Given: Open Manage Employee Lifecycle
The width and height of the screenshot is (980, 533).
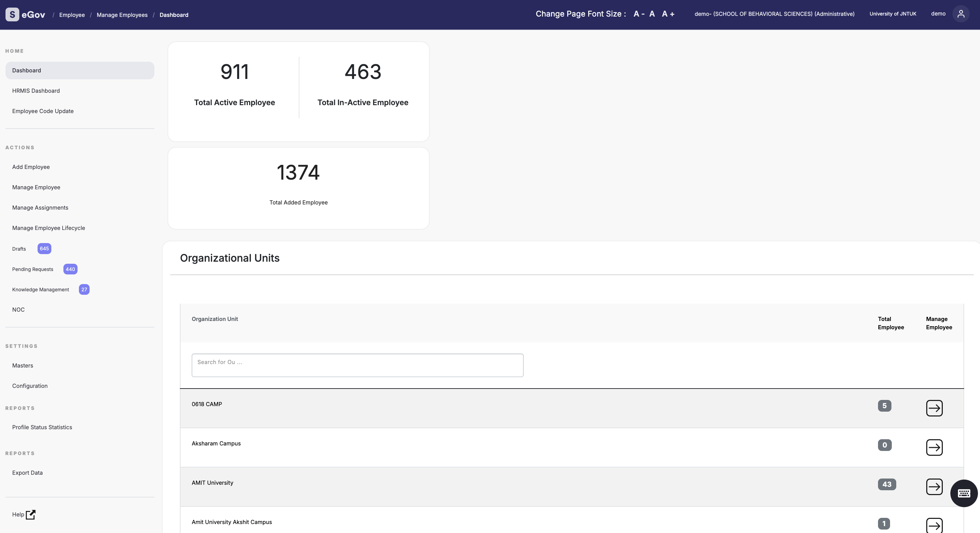Looking at the screenshot, I should [49, 228].
